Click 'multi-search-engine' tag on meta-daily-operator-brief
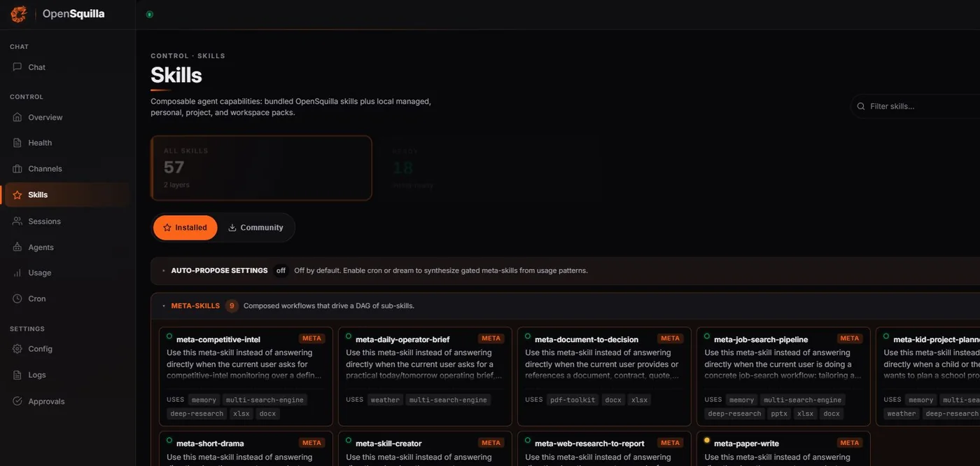Image resolution: width=980 pixels, height=466 pixels. (448, 400)
